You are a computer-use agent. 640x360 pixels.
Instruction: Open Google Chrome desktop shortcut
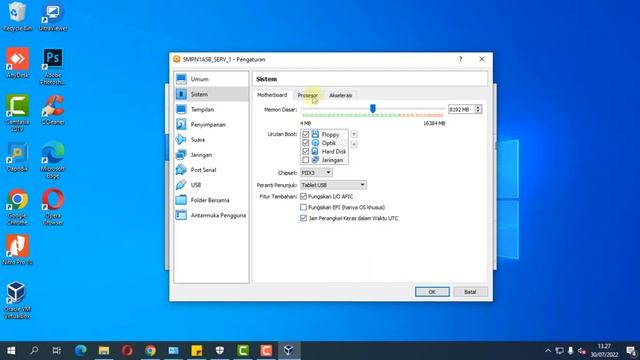(17, 207)
